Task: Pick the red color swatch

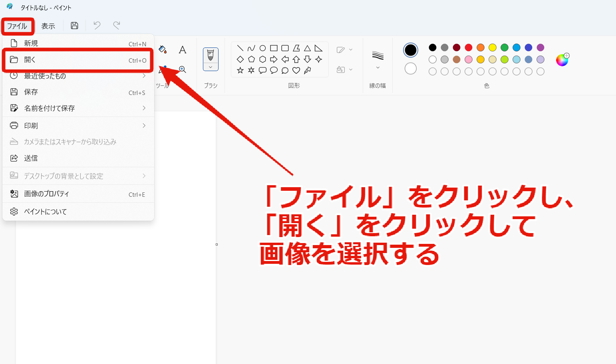Action: [469, 47]
